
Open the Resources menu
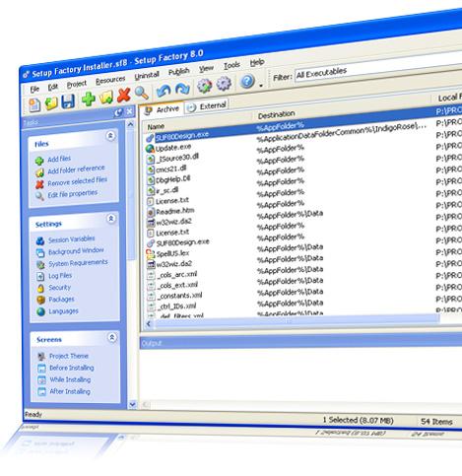coord(110,80)
